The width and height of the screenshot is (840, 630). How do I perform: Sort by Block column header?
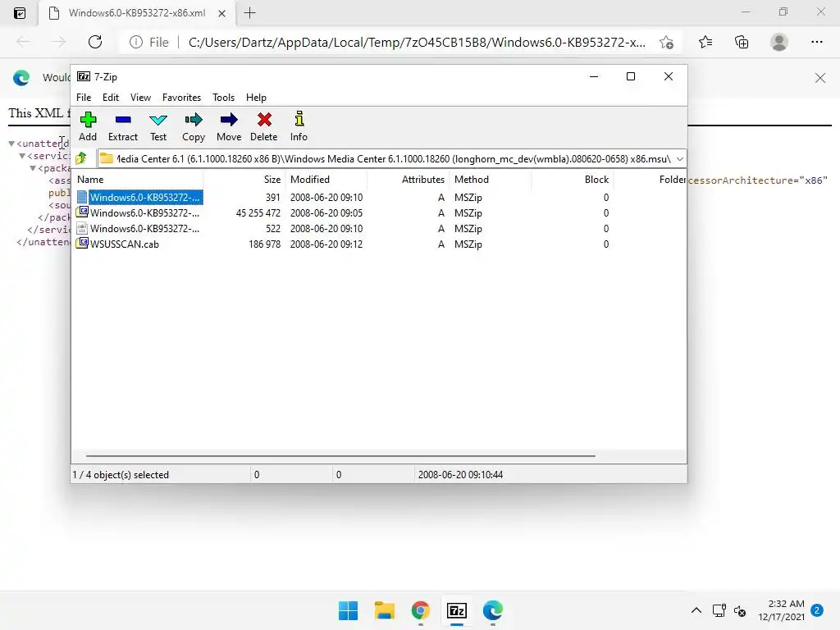point(572,180)
